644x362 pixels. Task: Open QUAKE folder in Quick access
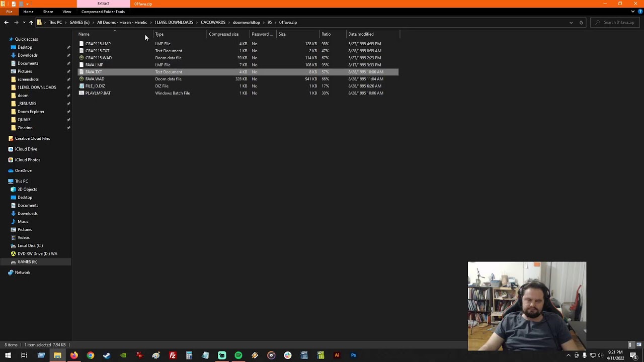pyautogui.click(x=24, y=120)
